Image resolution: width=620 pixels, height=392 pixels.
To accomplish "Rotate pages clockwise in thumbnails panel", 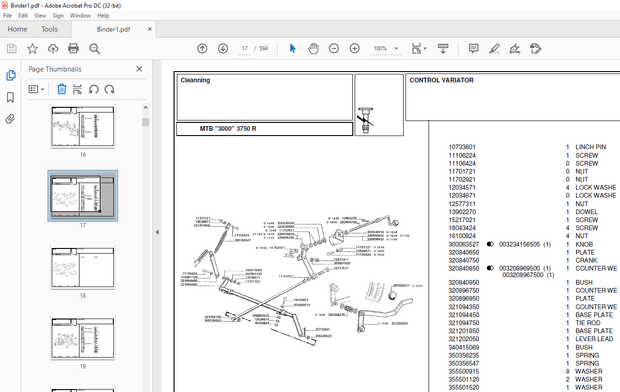I will [110, 89].
